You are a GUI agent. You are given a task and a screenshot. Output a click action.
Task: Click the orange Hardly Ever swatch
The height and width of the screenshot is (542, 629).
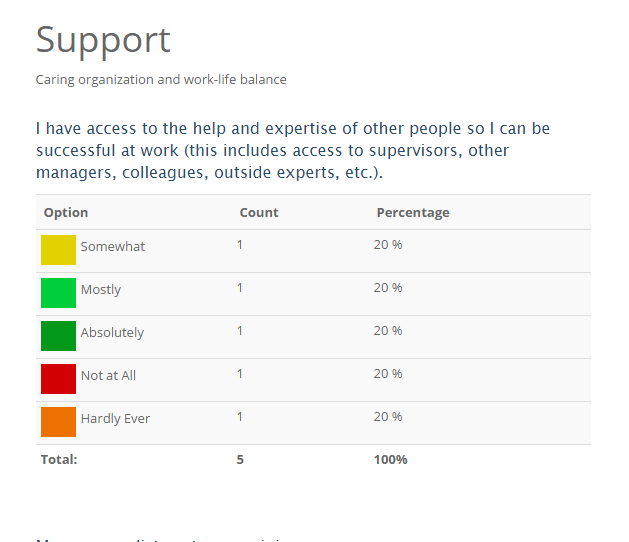58,422
